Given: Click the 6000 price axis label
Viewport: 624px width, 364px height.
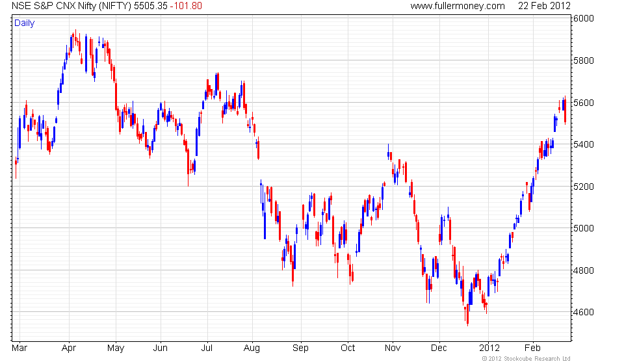Looking at the screenshot, I should coord(584,18).
